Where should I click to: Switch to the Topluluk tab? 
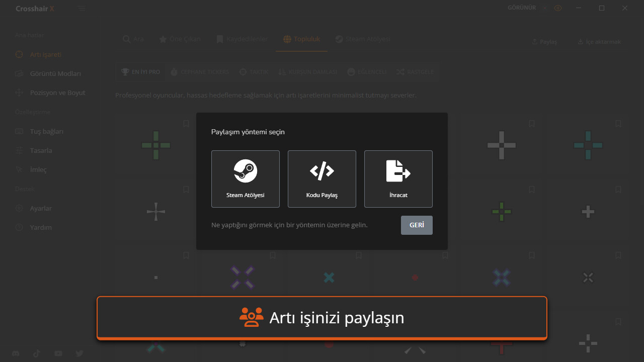pyautogui.click(x=301, y=39)
